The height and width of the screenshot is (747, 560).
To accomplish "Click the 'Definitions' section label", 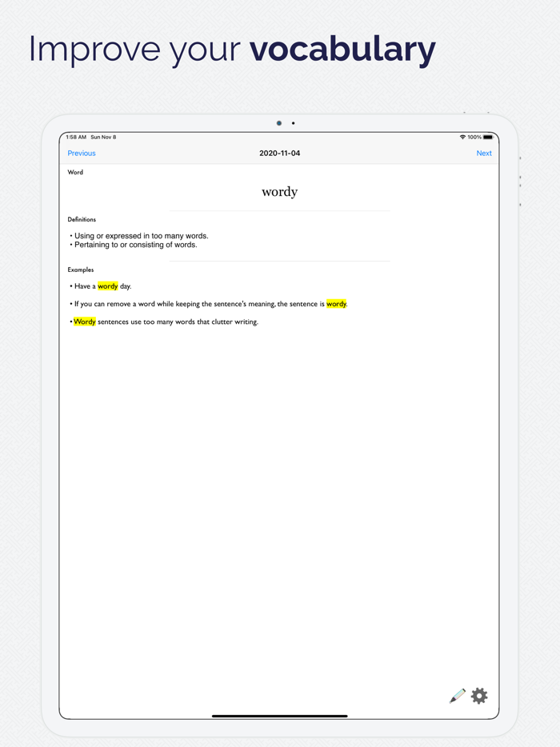I will pyautogui.click(x=82, y=220).
